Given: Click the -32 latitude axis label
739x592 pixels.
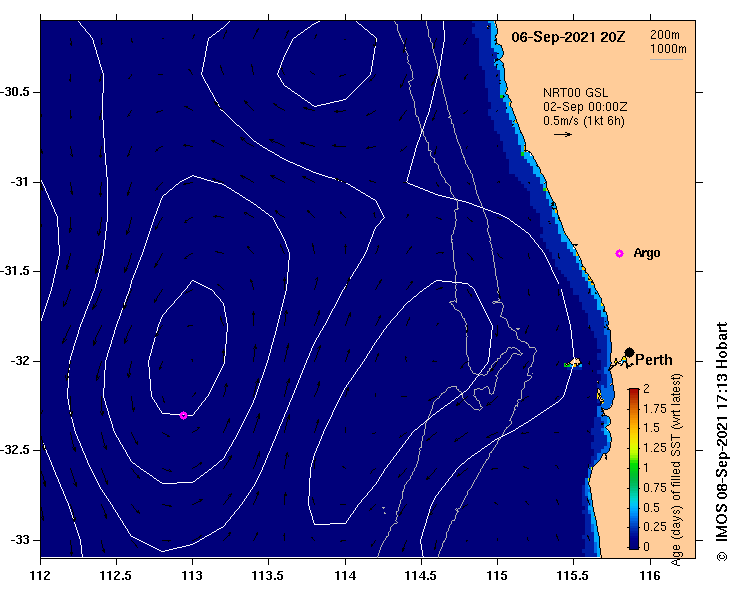Looking at the screenshot, I should click(x=21, y=361).
